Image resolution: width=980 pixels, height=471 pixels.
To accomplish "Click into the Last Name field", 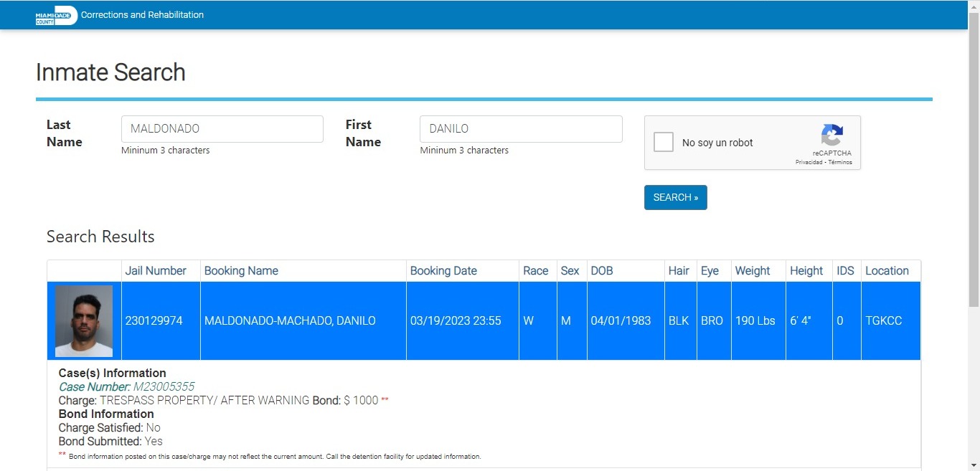I will point(222,129).
